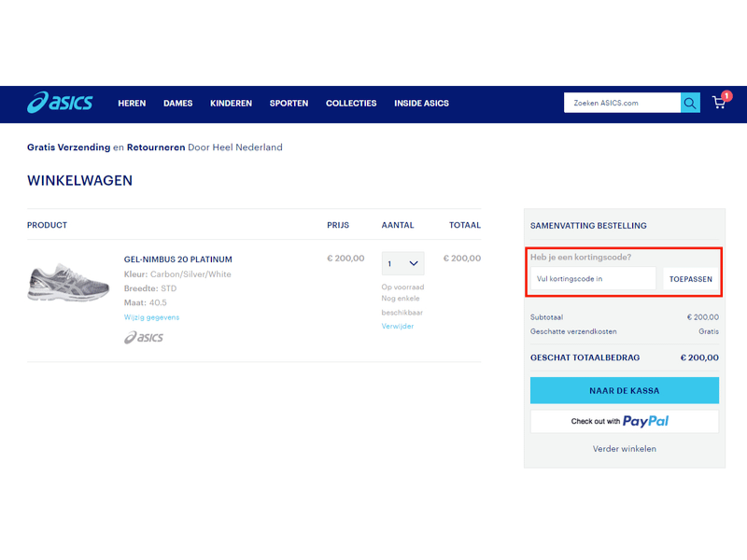Click the Verder winkelen link
Viewport: 747px width, 560px height.
pos(625,449)
